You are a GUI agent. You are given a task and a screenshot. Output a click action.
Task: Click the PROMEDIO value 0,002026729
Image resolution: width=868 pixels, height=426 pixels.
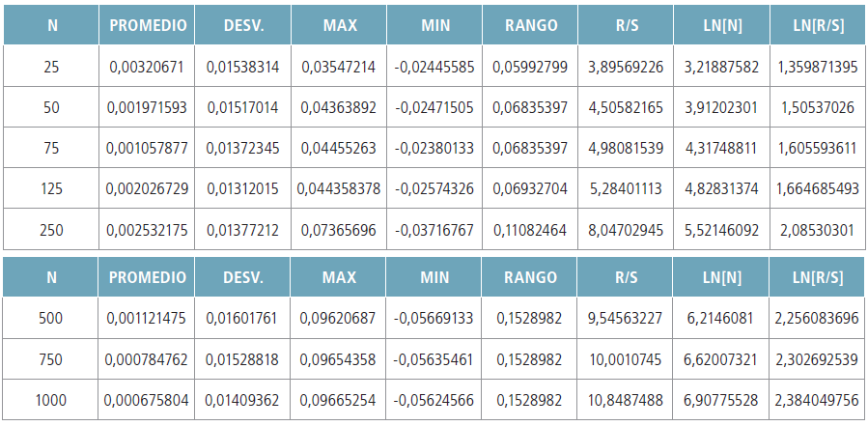pos(147,188)
